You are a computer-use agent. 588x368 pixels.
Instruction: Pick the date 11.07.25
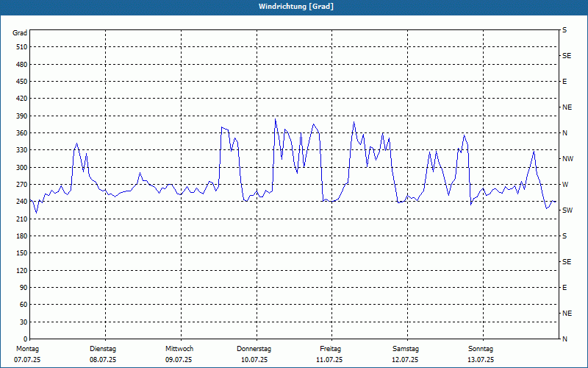coord(329,360)
